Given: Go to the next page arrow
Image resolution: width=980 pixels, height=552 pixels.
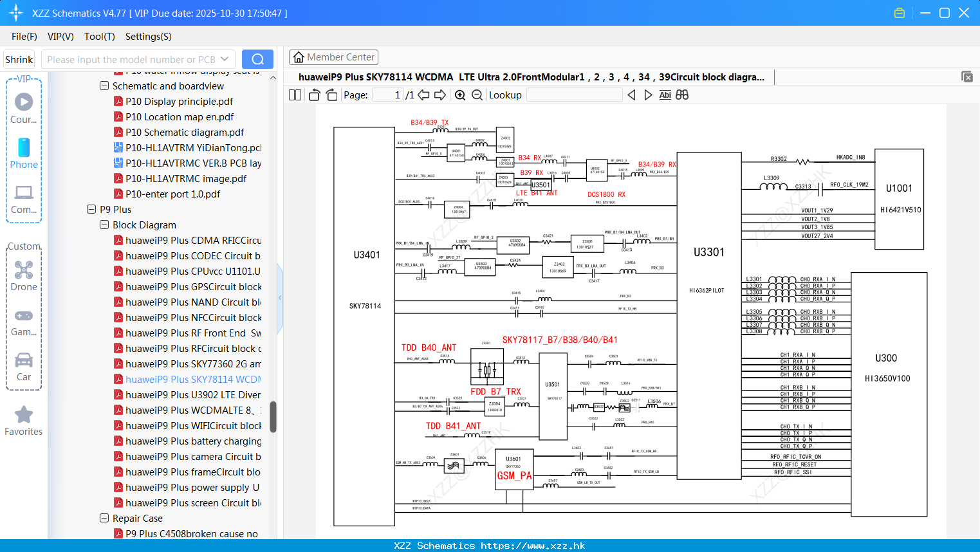Looking at the screenshot, I should [x=440, y=95].
